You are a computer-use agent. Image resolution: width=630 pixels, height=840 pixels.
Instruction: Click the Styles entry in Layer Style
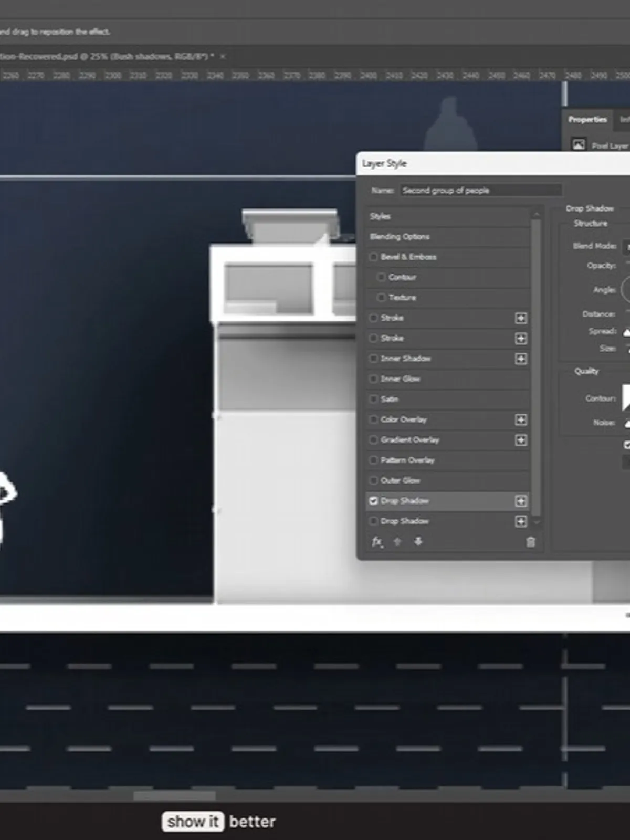pos(380,216)
